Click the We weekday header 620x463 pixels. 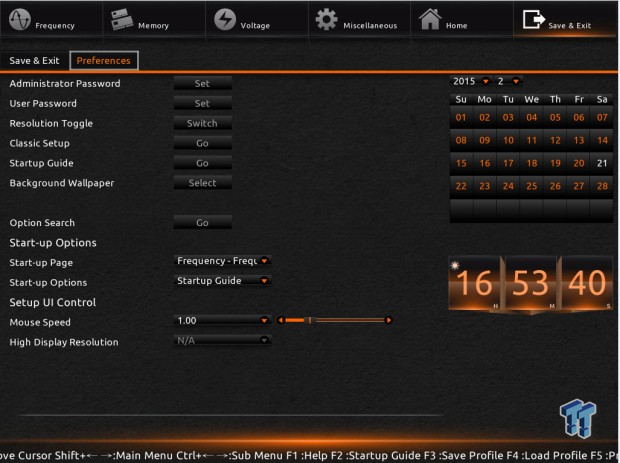tap(532, 99)
